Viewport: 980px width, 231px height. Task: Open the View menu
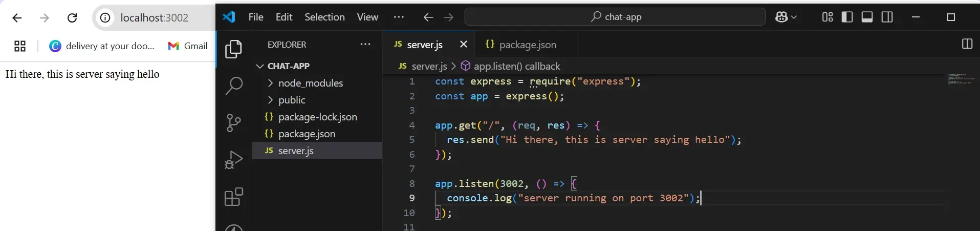(367, 17)
